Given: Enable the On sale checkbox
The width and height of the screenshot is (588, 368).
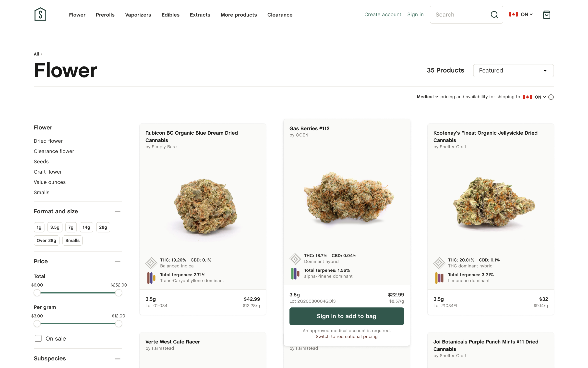Looking at the screenshot, I should tap(38, 338).
